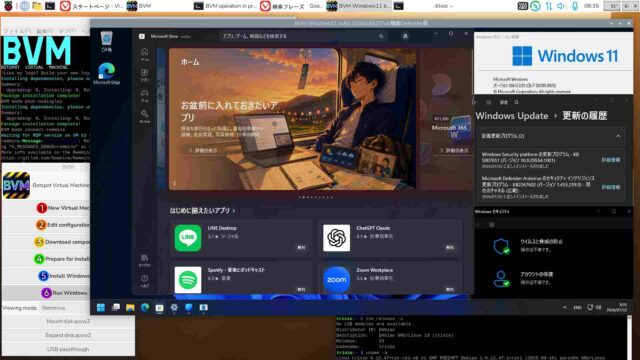This screenshot has width=640, height=360.
Task: Click Microsoft Store icon in VM taskbar
Action: [x=160, y=307]
